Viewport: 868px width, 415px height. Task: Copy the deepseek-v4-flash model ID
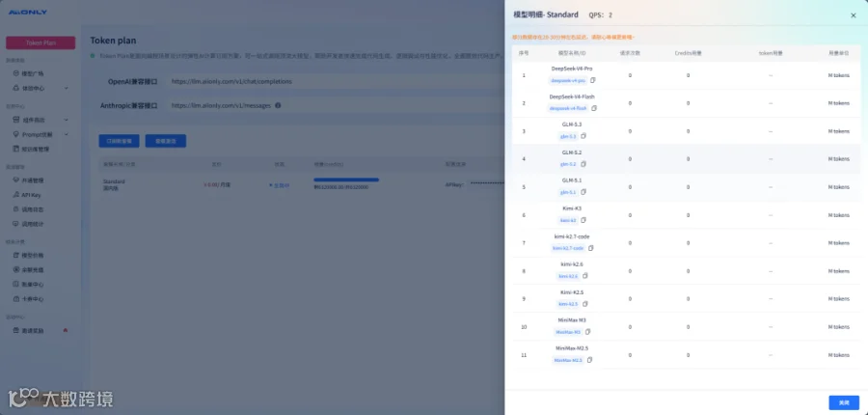point(593,108)
